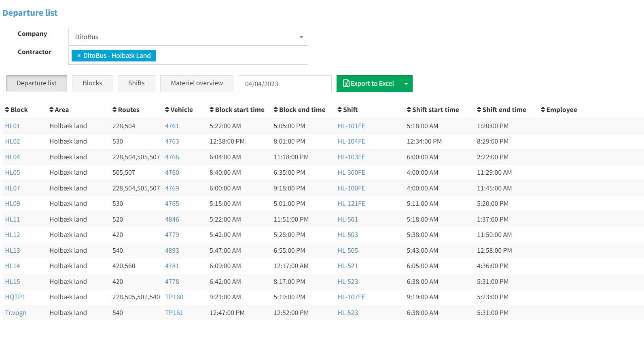Viewport: 644px width, 353px height.
Task: Sort by Shift start time
Action: point(433,110)
